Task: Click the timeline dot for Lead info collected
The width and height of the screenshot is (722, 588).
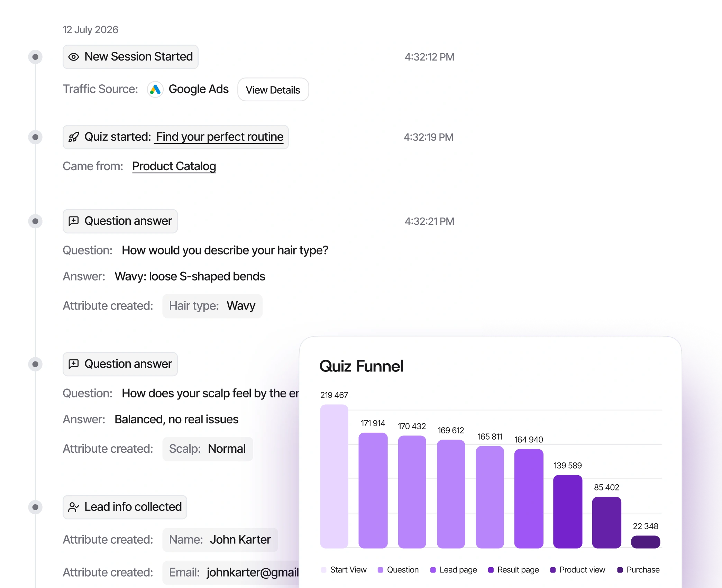Action: coord(35,507)
